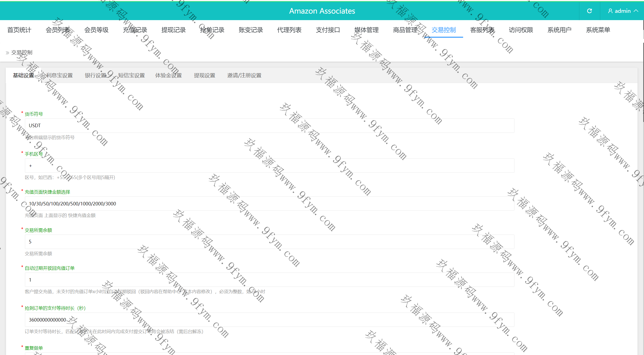Click the refresh icon in header
The width and height of the screenshot is (644, 355).
tap(589, 11)
